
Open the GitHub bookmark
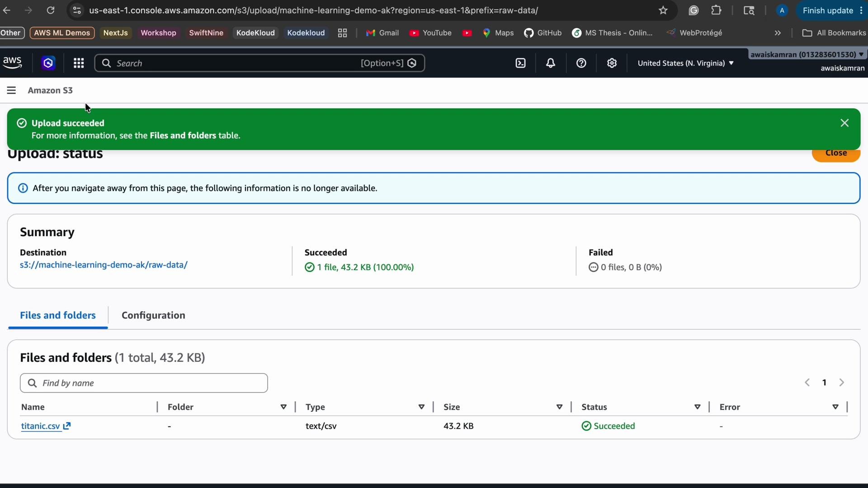[x=543, y=33]
